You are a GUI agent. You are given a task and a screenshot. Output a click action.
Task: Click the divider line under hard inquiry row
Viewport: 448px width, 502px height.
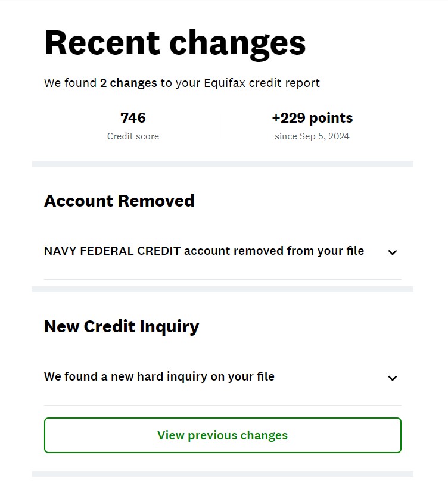pos(222,405)
